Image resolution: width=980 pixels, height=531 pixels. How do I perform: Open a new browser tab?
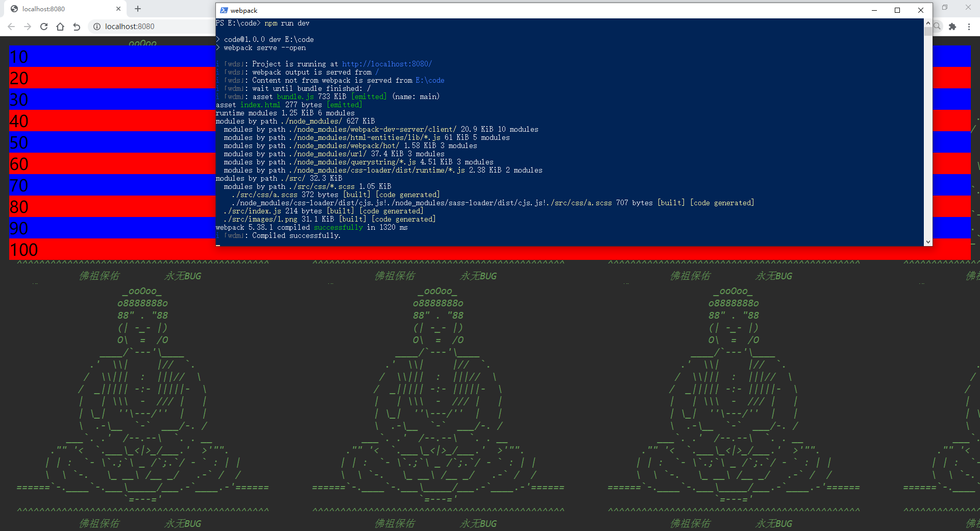[x=138, y=9]
